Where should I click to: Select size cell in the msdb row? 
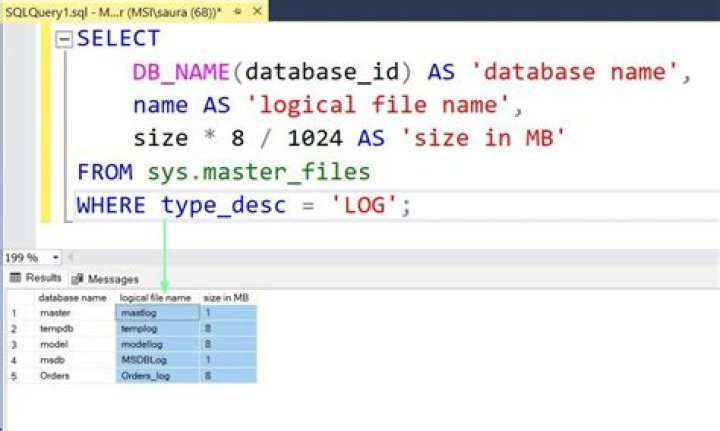click(x=228, y=360)
